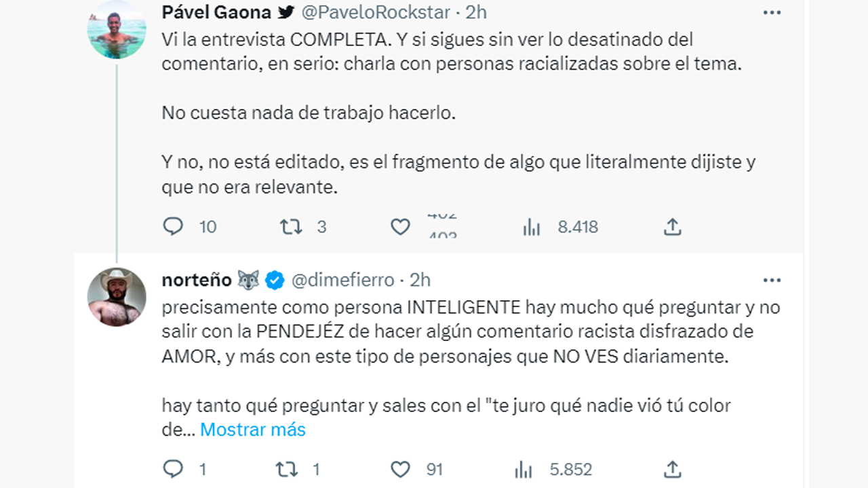Like Pável Gaona's tweet

[x=400, y=226]
